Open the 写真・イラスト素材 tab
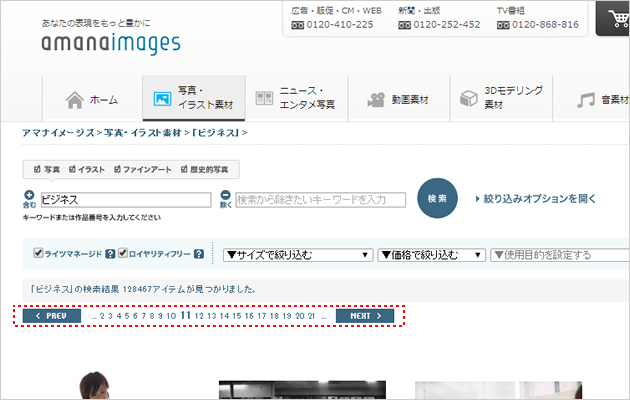Screen dimensions: 630x400 [194, 98]
